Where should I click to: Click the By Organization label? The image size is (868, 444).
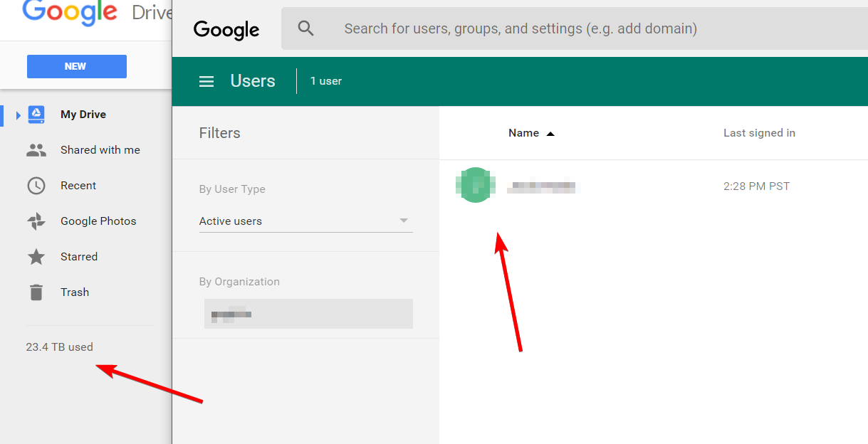(x=239, y=282)
